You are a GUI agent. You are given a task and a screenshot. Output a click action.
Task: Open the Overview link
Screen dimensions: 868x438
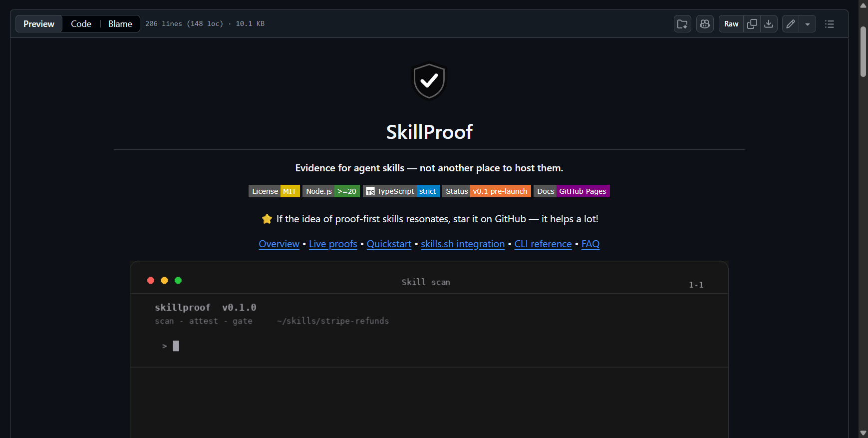coord(279,244)
